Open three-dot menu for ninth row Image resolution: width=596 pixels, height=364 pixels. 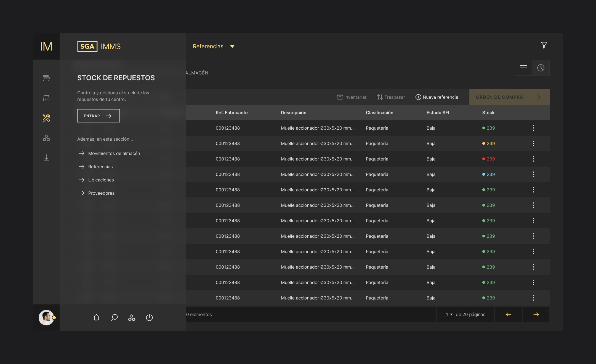pos(533,251)
